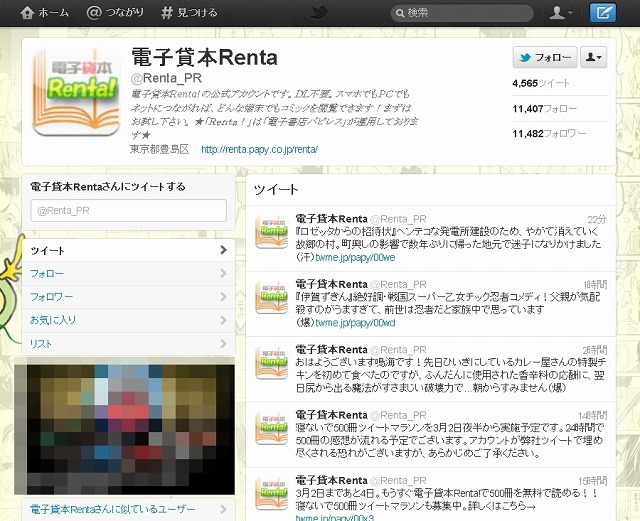Click the blue compose tweet icon
The image size is (640, 521).
tap(603, 13)
